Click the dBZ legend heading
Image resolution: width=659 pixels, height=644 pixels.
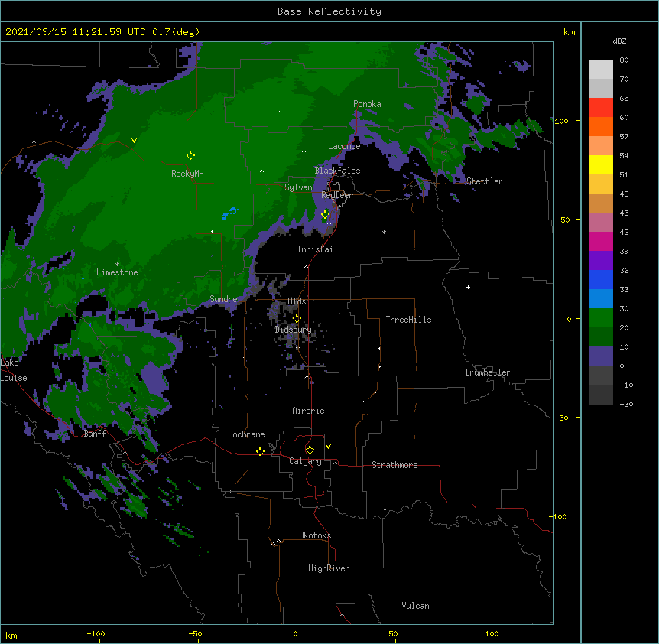(x=619, y=41)
